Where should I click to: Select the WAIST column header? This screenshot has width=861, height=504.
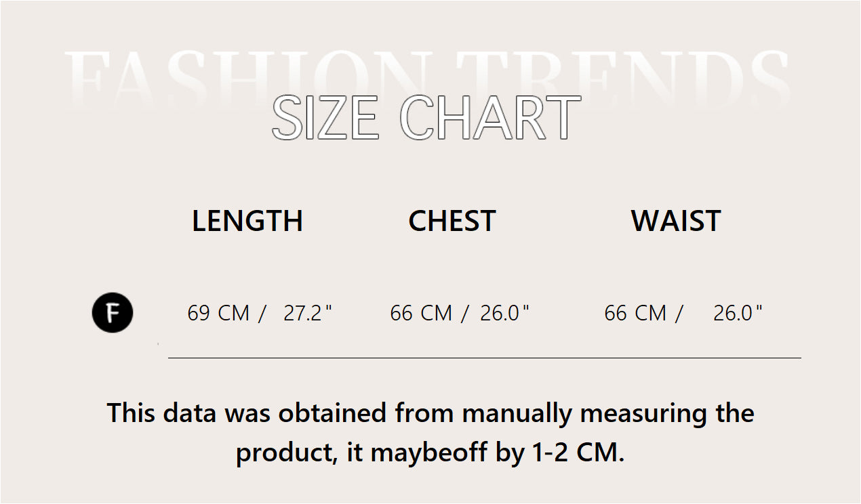[x=676, y=221]
